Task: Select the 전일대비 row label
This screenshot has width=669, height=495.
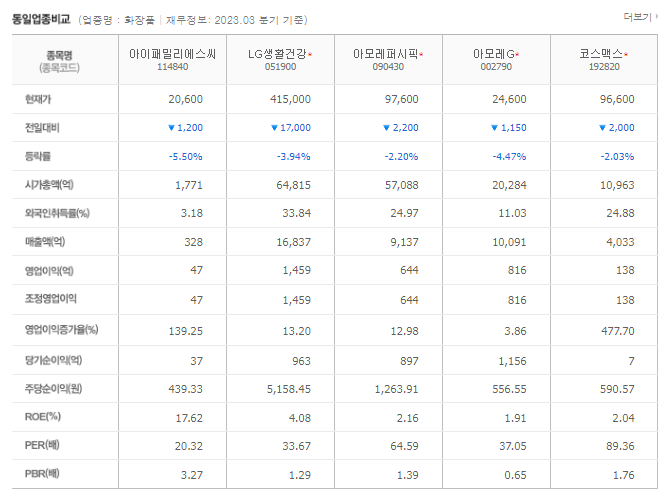Action: (42, 128)
